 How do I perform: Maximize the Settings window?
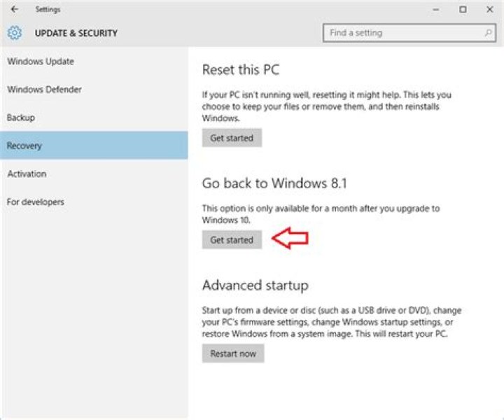pyautogui.click(x=463, y=10)
